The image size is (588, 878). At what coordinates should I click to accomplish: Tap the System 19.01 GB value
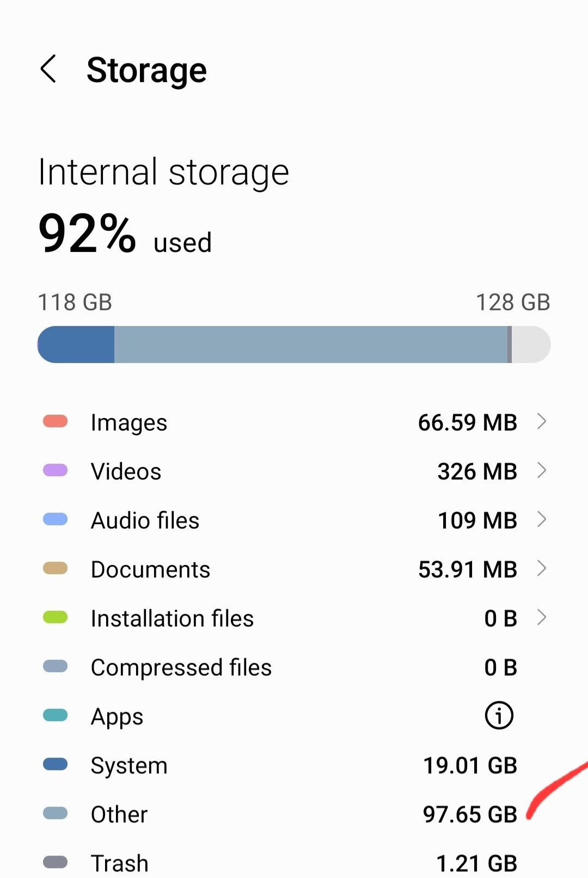(470, 765)
